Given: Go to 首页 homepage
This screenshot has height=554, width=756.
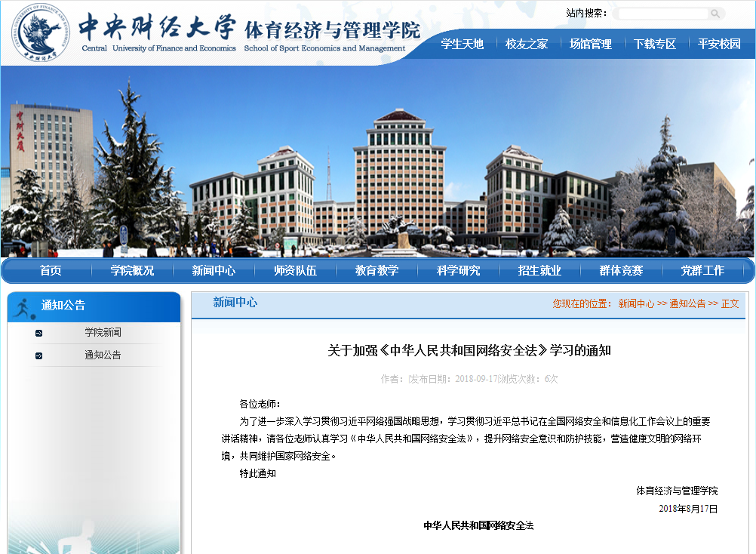Looking at the screenshot, I should pos(50,270).
